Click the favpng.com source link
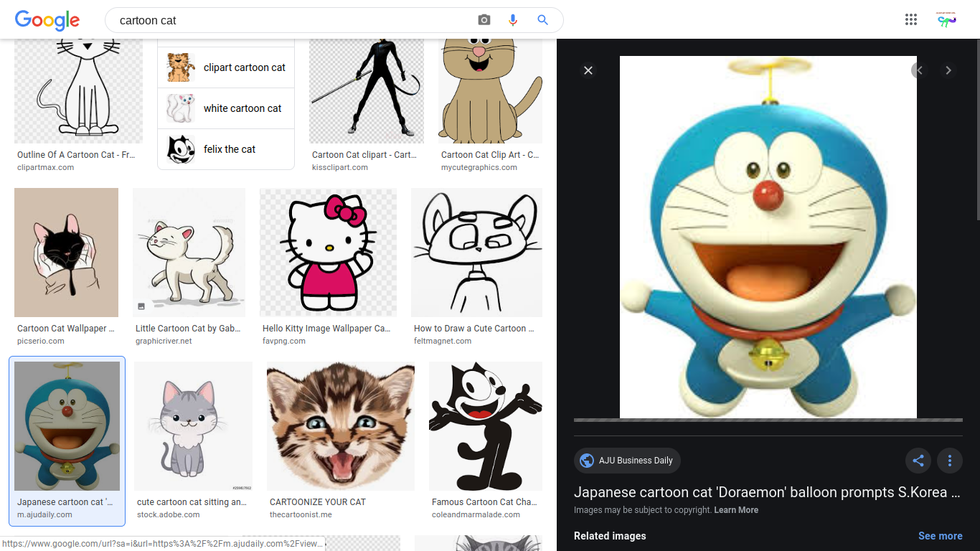Viewport: 980px width, 551px height. pyautogui.click(x=284, y=341)
